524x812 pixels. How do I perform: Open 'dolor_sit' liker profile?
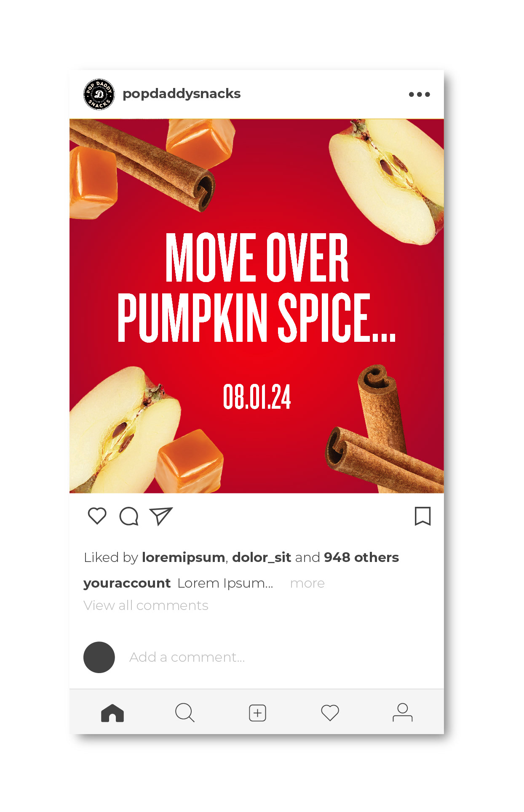click(262, 557)
